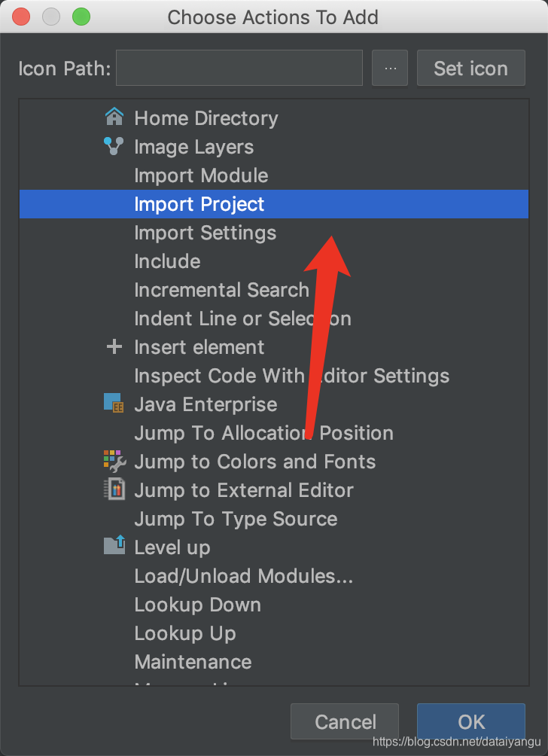Focus the Icon Path text field
Screen dimensions: 548x756
239,69
